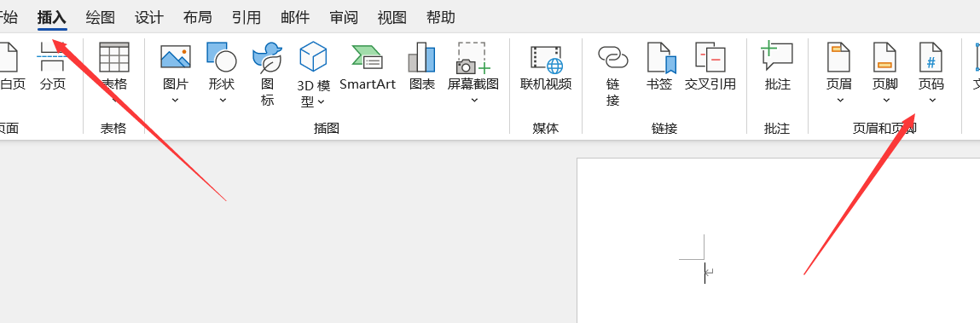This screenshot has width=980, height=323.
Task: Switch to the 设计 ribbon tab
Action: point(148,18)
